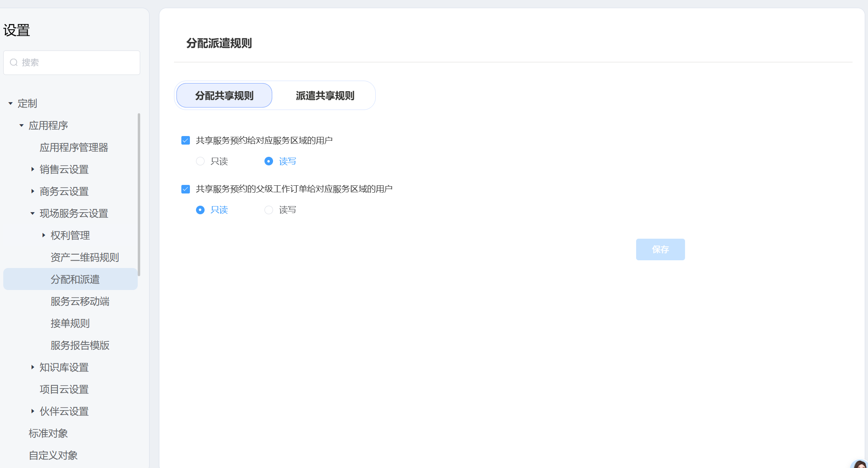
Task: Uncheck share parent work order checkbox
Action: point(185,189)
